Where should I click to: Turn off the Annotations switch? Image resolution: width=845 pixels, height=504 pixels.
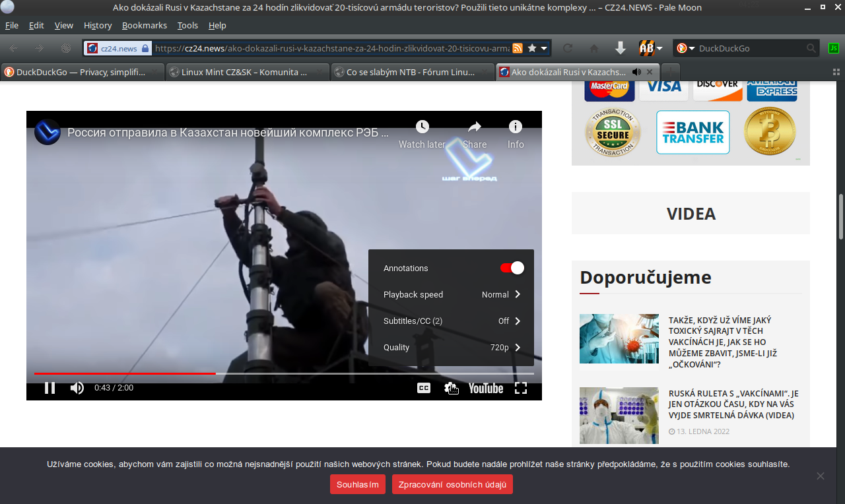pos(512,268)
